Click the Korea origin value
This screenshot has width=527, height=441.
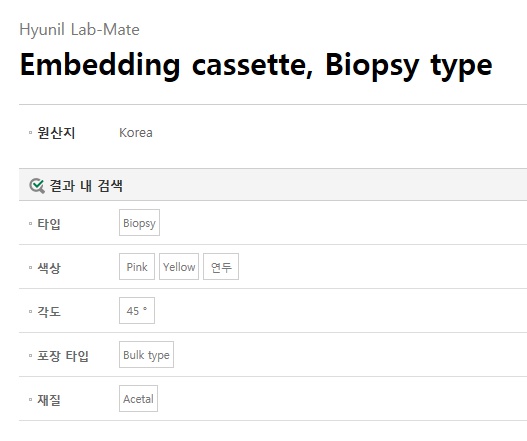coord(136,133)
